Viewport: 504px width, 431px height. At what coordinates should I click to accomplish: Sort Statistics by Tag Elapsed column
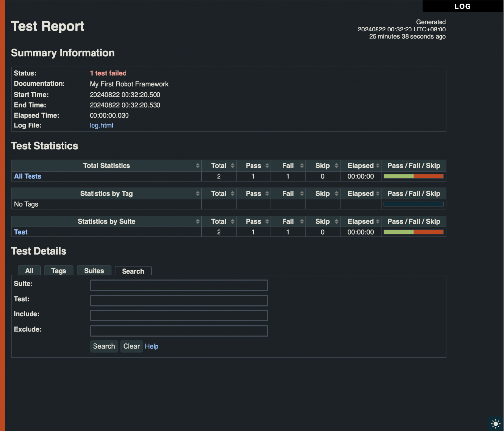(361, 193)
